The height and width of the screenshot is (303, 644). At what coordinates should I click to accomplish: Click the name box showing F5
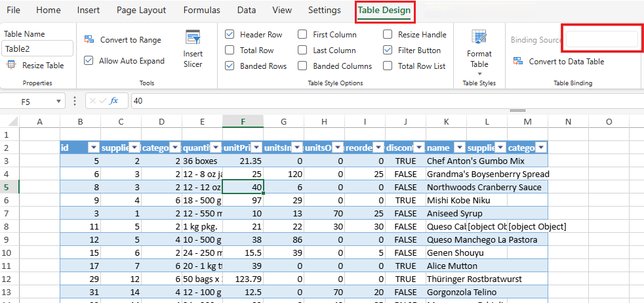[27, 101]
